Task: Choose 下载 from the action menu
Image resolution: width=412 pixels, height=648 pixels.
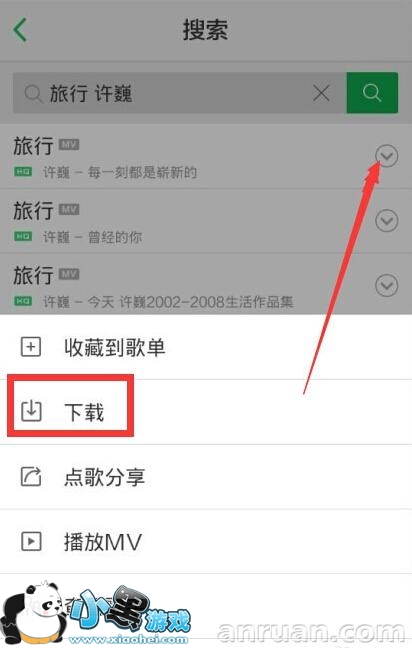Action: click(206, 412)
